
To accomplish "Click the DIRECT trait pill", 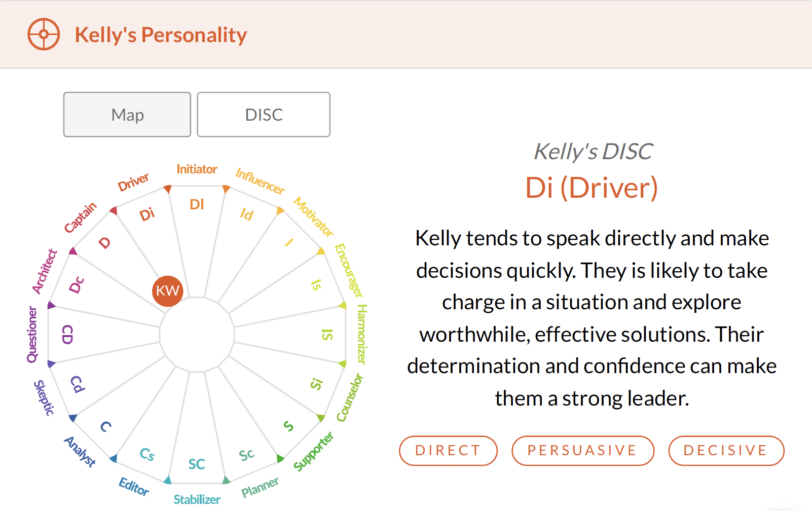I will (x=448, y=451).
